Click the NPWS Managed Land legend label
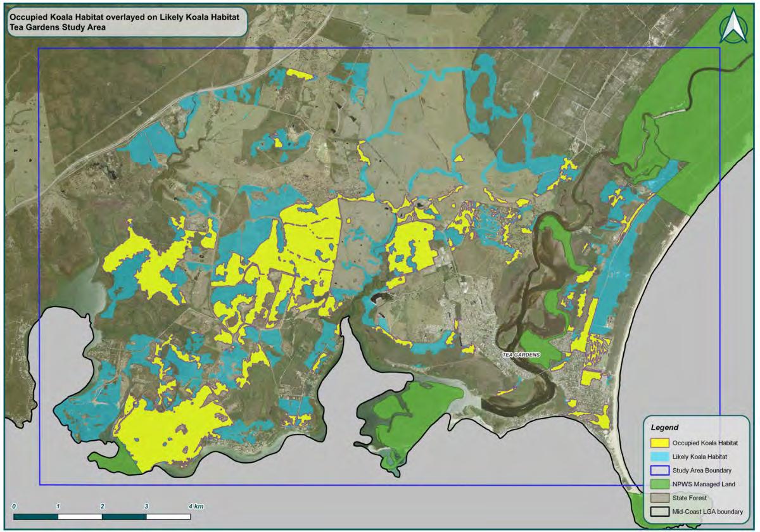Viewport: 760px width, 532px height. [704, 484]
